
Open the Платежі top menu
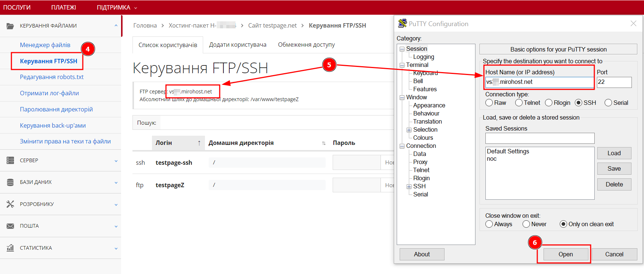tap(64, 7)
